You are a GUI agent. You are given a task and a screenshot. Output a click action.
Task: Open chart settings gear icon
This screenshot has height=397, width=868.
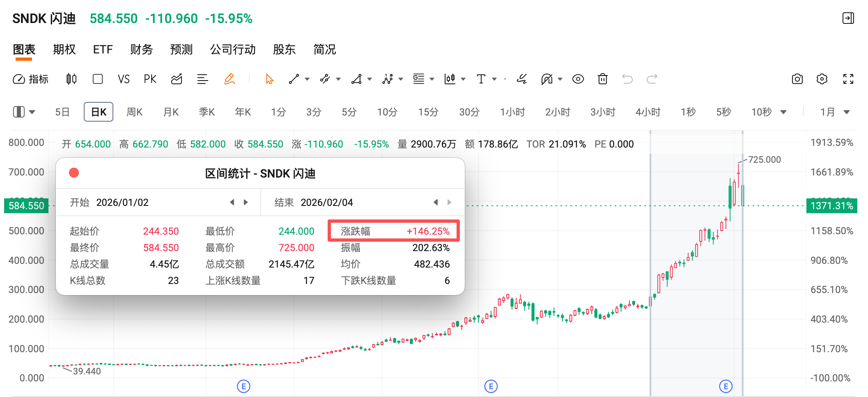coord(822,79)
